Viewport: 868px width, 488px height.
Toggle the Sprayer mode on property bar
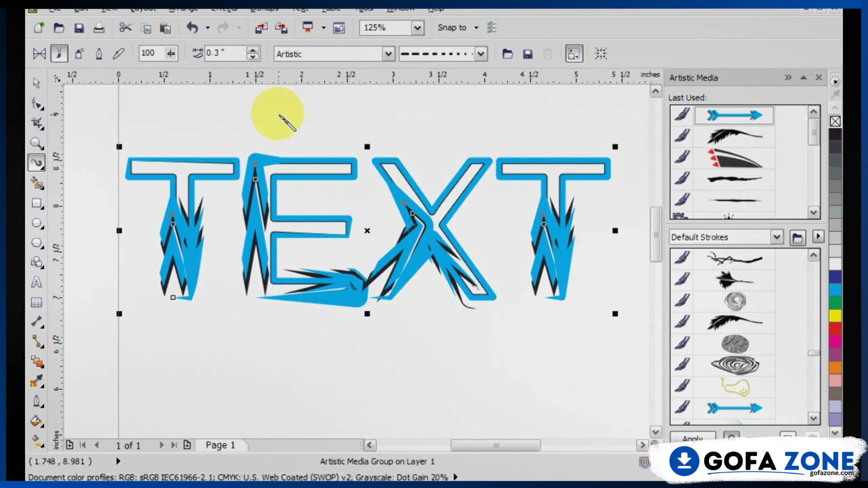79,54
